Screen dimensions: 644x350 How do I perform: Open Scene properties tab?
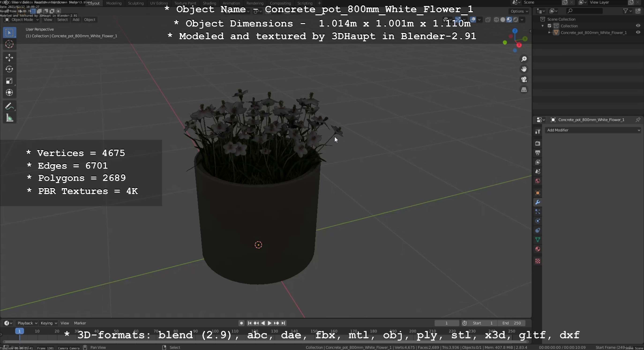pos(538,172)
